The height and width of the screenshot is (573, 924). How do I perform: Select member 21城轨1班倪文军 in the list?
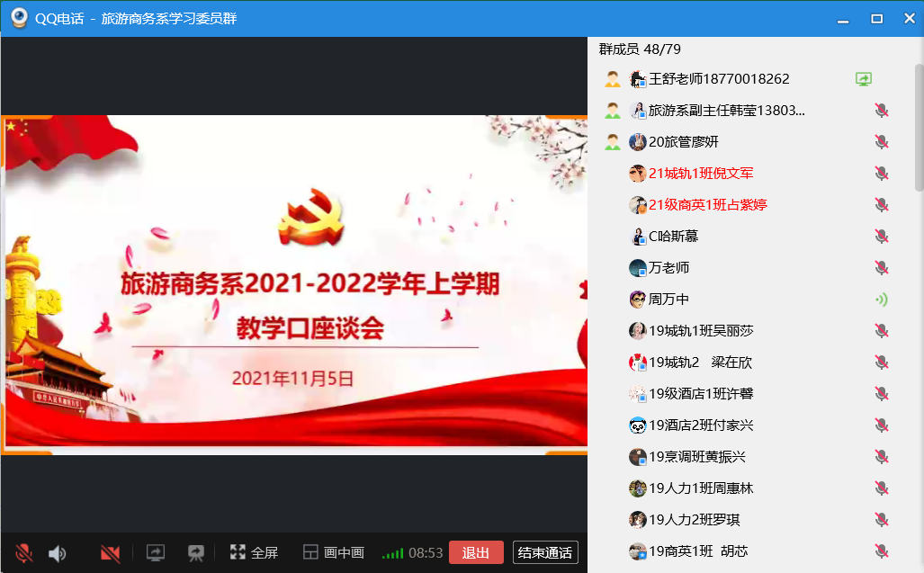(701, 174)
